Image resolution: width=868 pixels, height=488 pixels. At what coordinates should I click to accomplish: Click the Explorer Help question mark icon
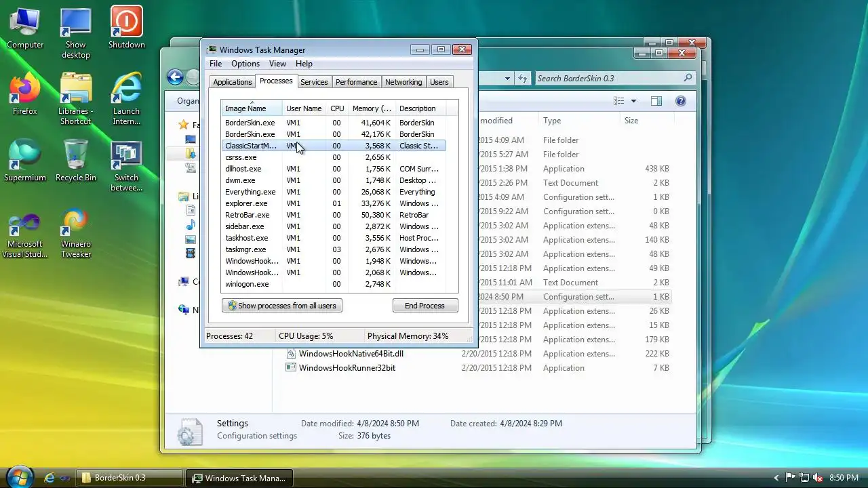click(681, 101)
